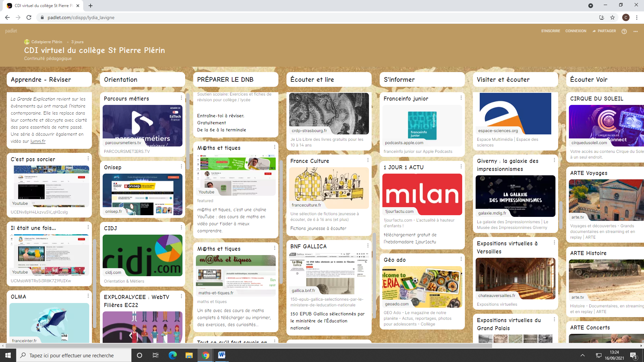Open Windows notification center
The image size is (644, 362).
[x=634, y=356]
